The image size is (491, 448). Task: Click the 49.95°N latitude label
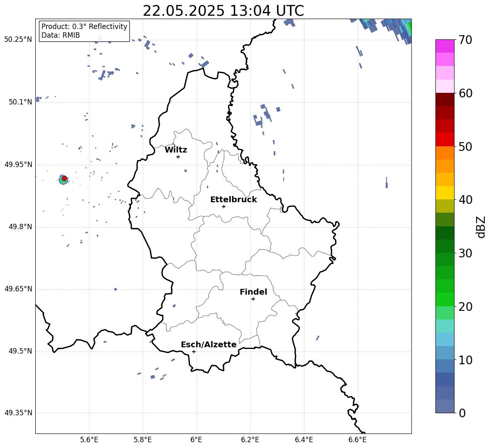coord(18,165)
